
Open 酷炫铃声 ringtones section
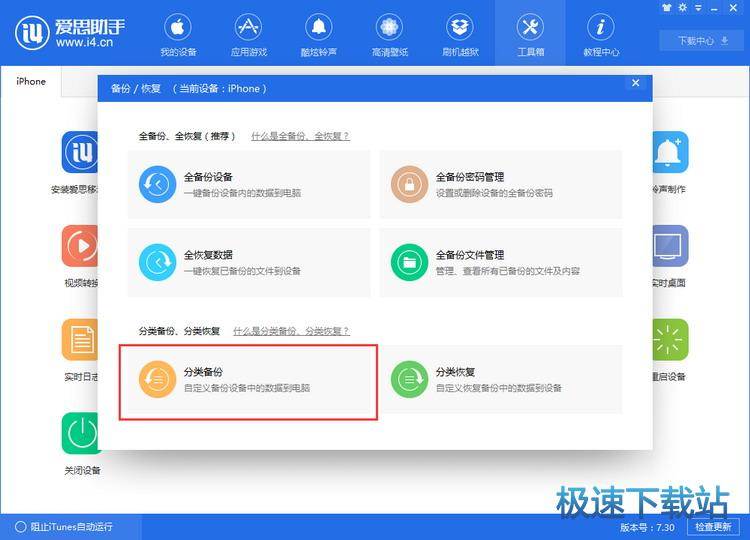pyautogui.click(x=319, y=35)
